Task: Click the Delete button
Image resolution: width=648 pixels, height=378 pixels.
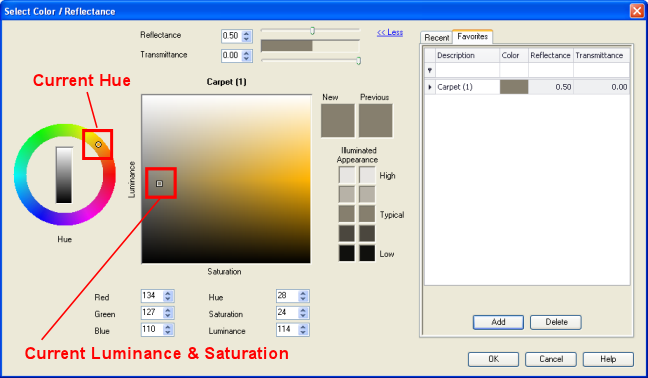Action: click(x=556, y=322)
